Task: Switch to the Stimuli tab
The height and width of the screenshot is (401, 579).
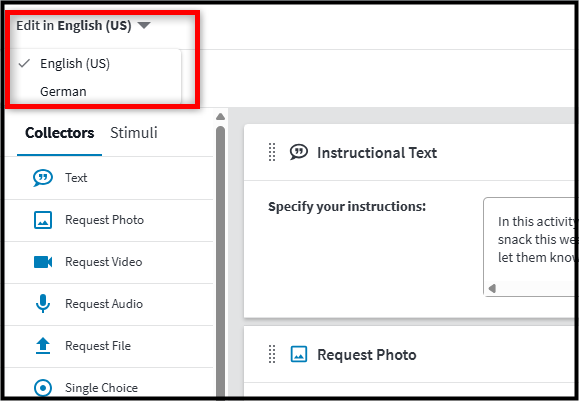Action: pyautogui.click(x=134, y=133)
